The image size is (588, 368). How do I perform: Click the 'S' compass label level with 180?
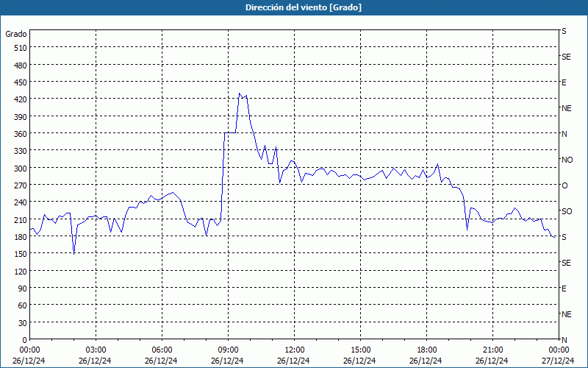564,237
